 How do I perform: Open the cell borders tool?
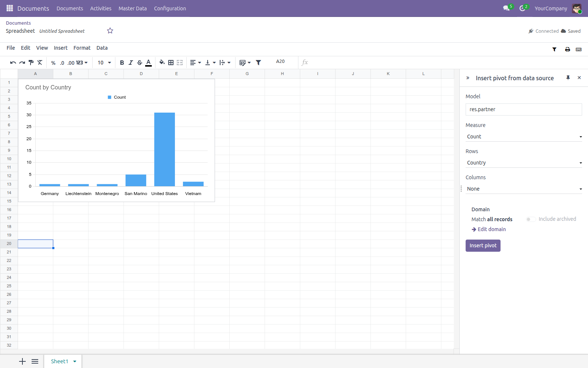click(x=171, y=63)
